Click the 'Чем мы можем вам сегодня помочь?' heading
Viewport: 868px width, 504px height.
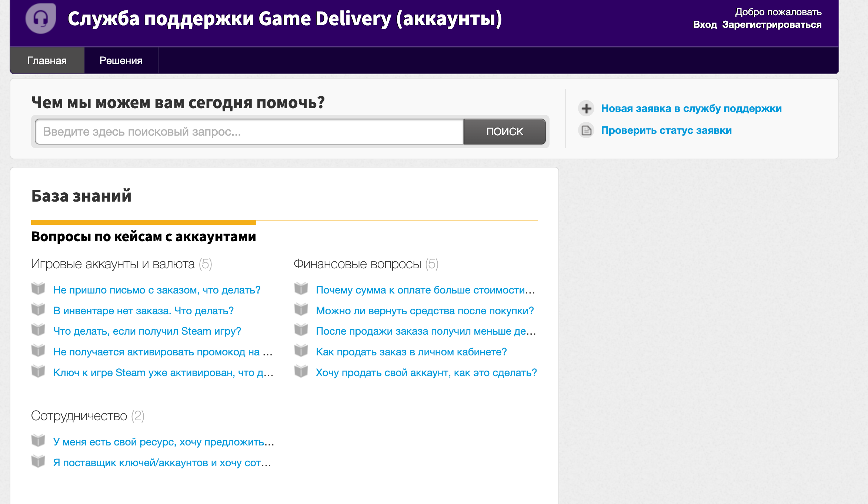pos(178,103)
